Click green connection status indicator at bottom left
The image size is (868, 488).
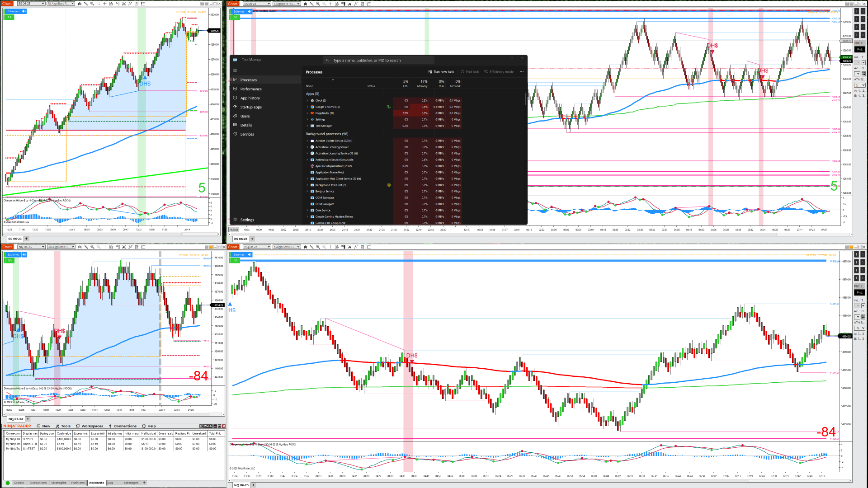coord(8,483)
